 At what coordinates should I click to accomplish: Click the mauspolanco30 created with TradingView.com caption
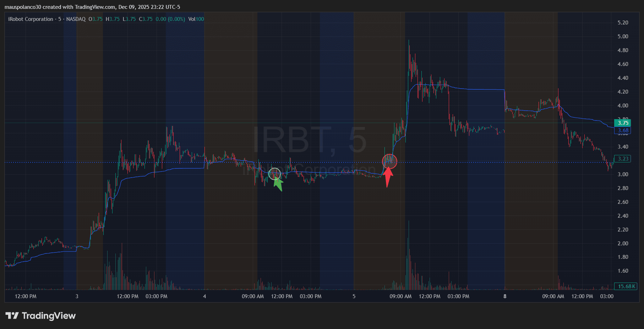click(92, 7)
